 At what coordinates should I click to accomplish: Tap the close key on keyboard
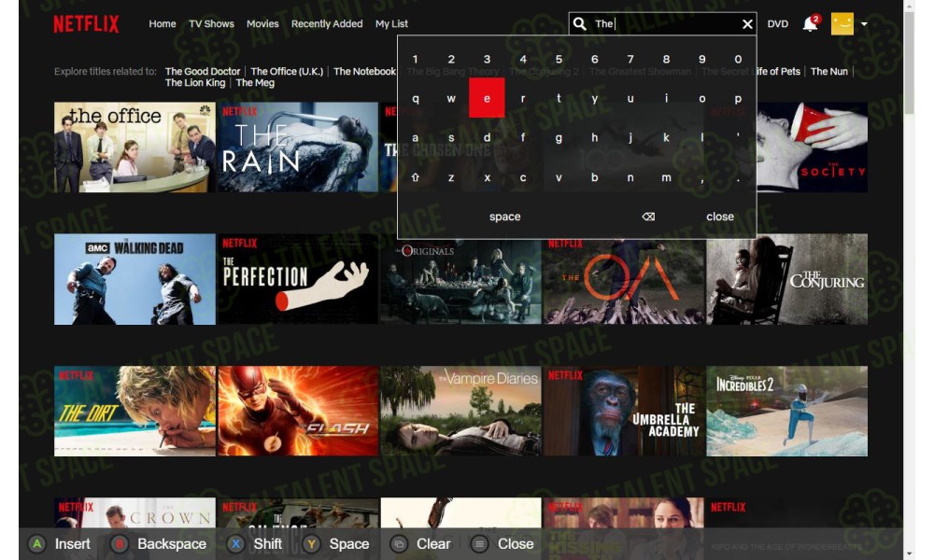720,217
